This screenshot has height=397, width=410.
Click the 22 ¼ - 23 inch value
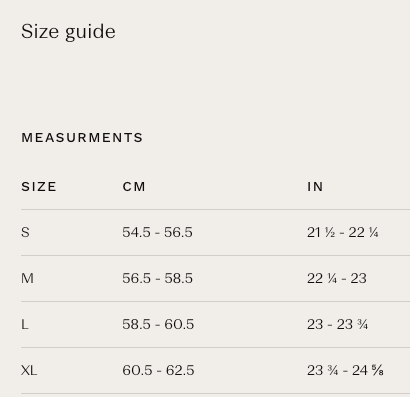tap(337, 278)
